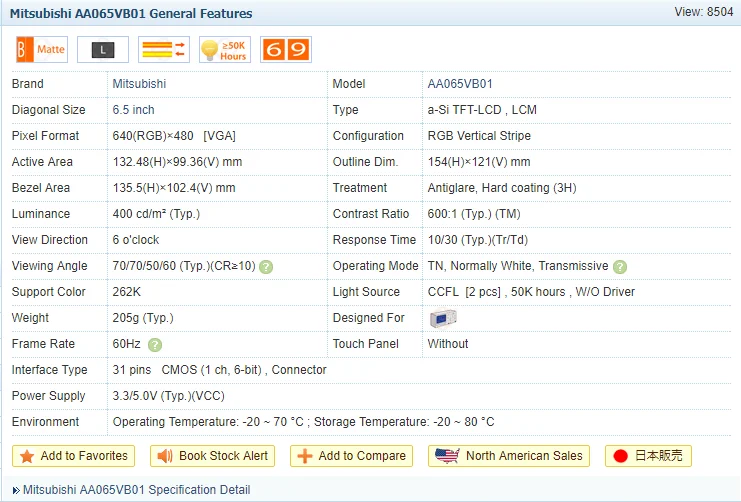Screen dimensions: 741x502
Task: Open the Operating Mode help question mark
Action: point(620,267)
